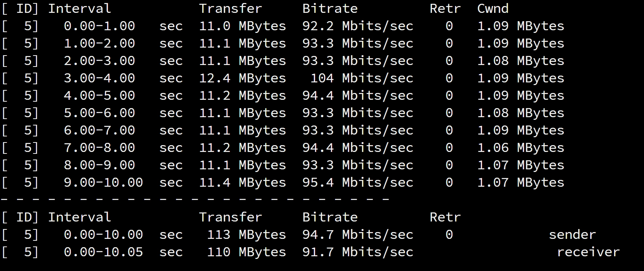Screen dimensions: 644x271
Task: Click the Cwnd column header
Action: (x=493, y=8)
